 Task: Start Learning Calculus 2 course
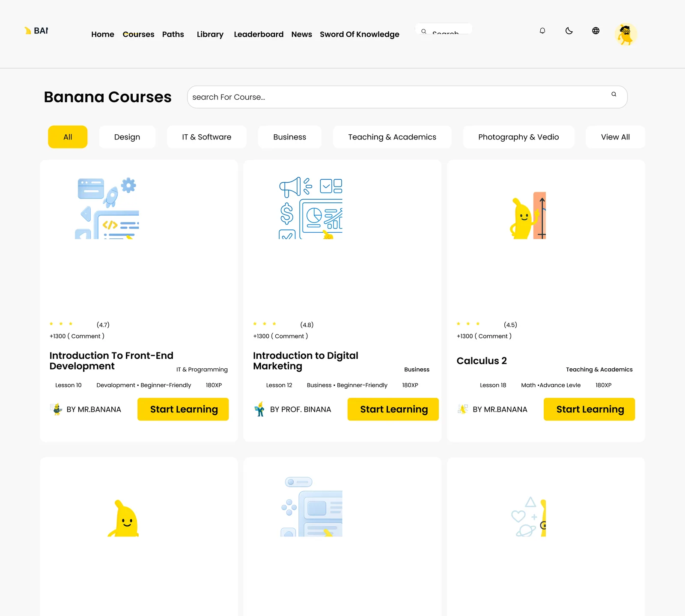coord(589,409)
